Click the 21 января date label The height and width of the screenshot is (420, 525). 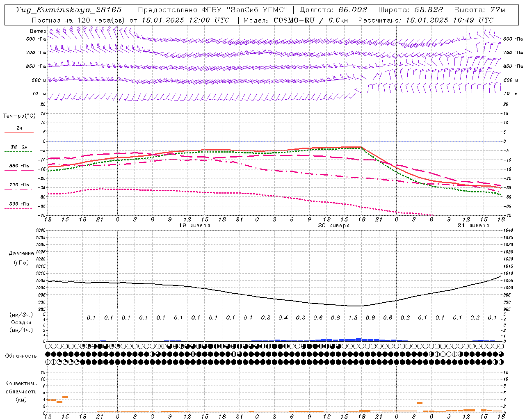pyautogui.click(x=473, y=226)
